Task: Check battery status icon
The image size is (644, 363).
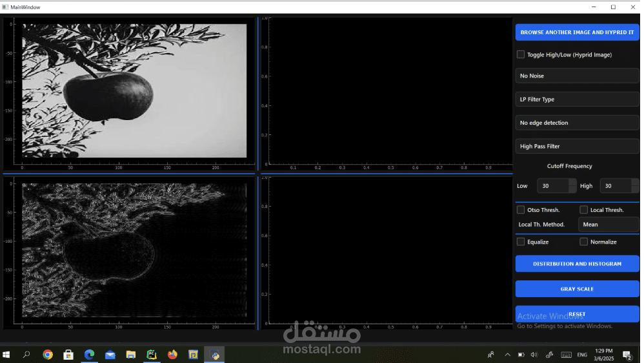Action: pyautogui.click(x=521, y=355)
